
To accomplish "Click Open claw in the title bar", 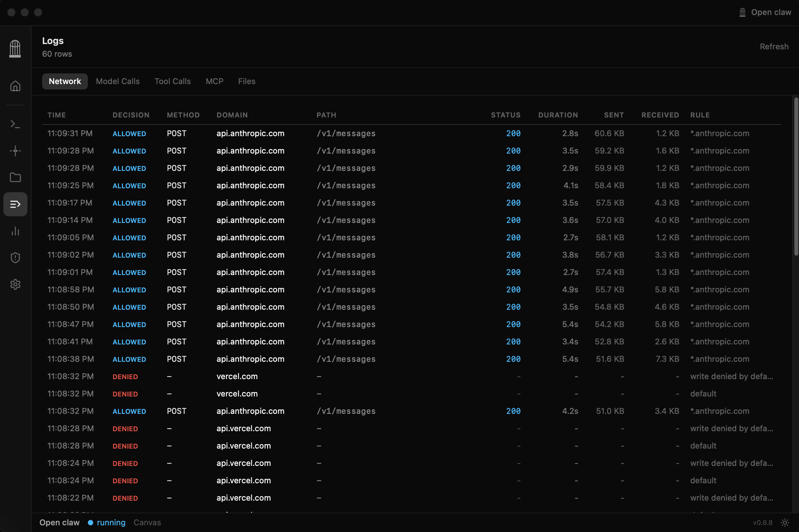I will click(x=765, y=13).
